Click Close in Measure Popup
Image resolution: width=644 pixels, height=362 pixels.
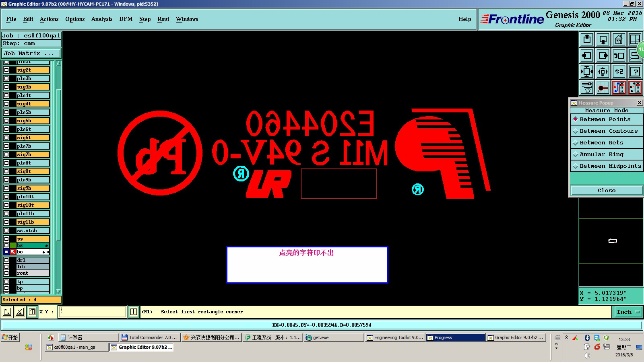pos(607,191)
